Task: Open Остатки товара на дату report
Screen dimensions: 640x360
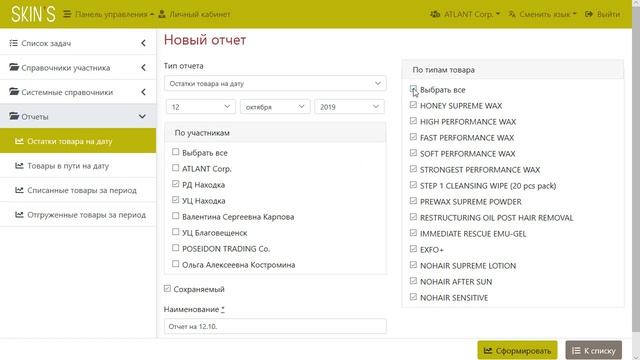Action: pos(78,141)
